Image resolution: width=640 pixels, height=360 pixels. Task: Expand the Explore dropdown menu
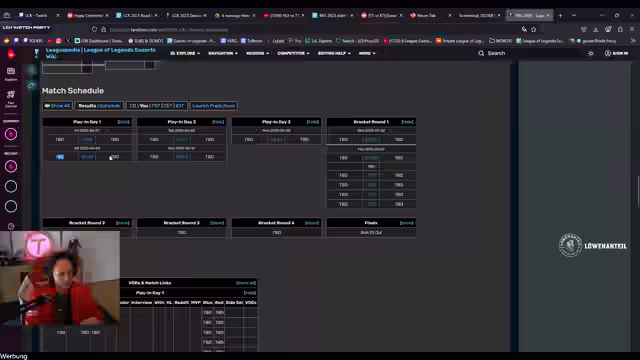coord(185,53)
